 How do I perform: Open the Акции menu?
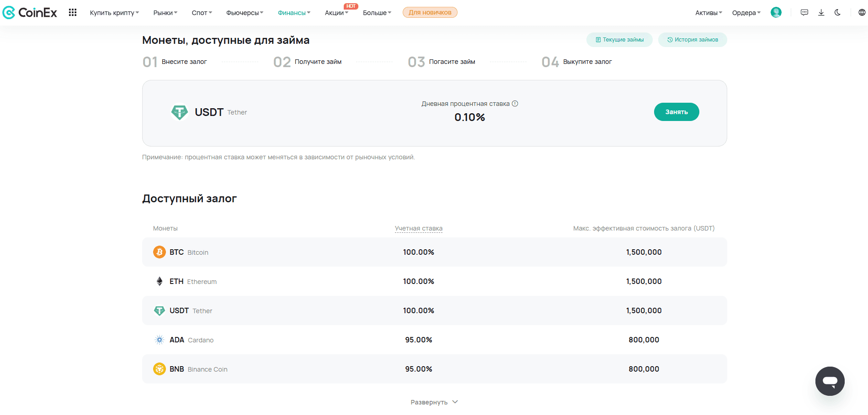click(336, 13)
